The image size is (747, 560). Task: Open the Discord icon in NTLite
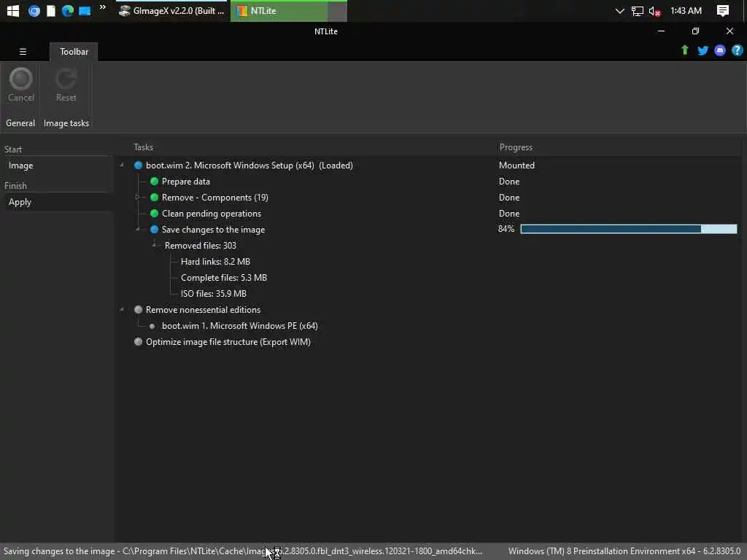tap(720, 50)
